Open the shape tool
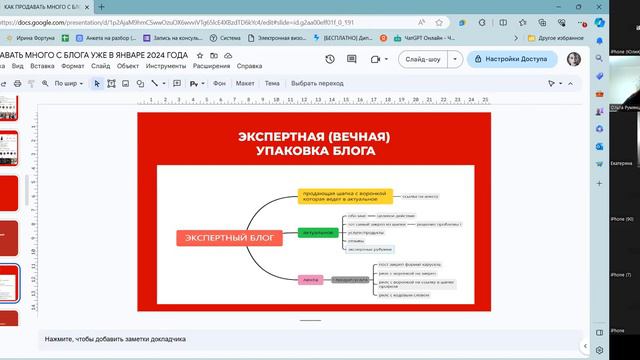This screenshot has width=640, height=360. 140,84
